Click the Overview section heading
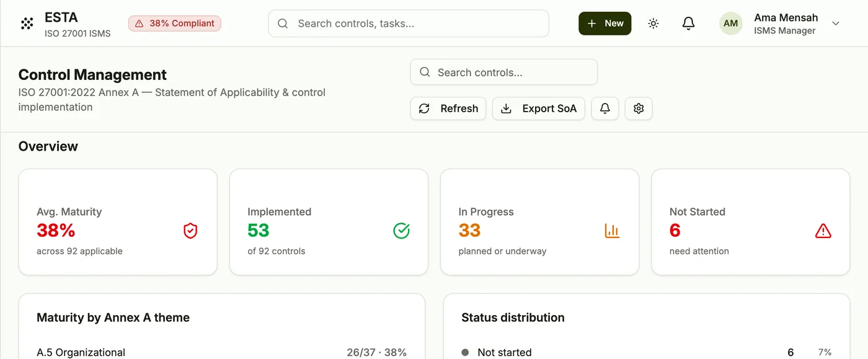 click(48, 146)
